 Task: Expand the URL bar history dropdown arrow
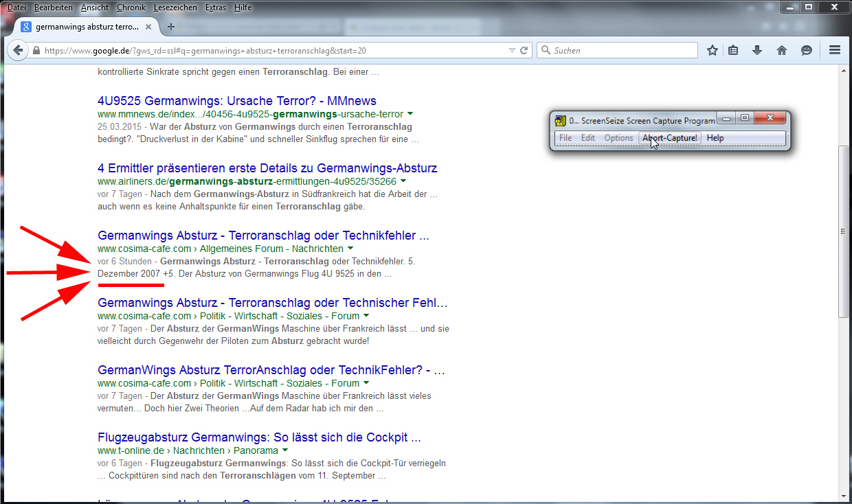pos(511,51)
